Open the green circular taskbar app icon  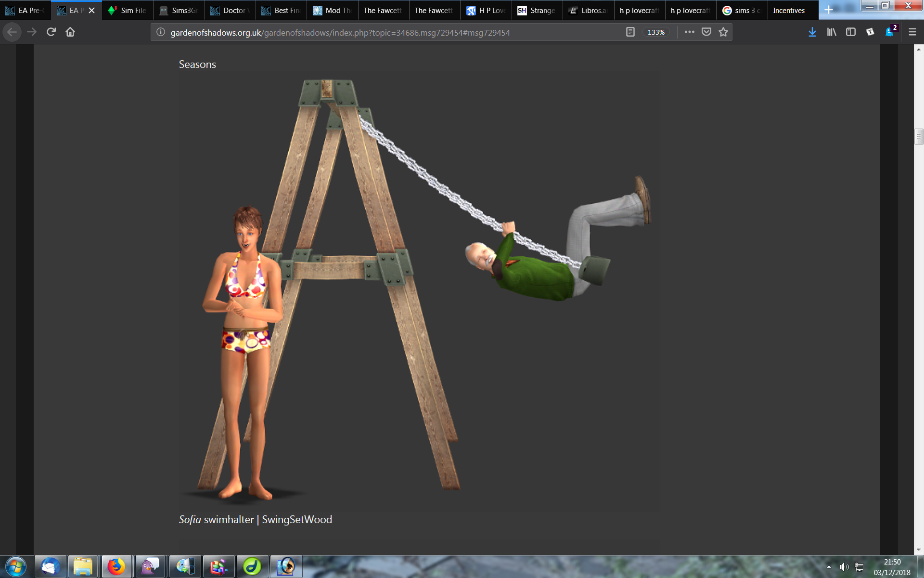point(252,567)
